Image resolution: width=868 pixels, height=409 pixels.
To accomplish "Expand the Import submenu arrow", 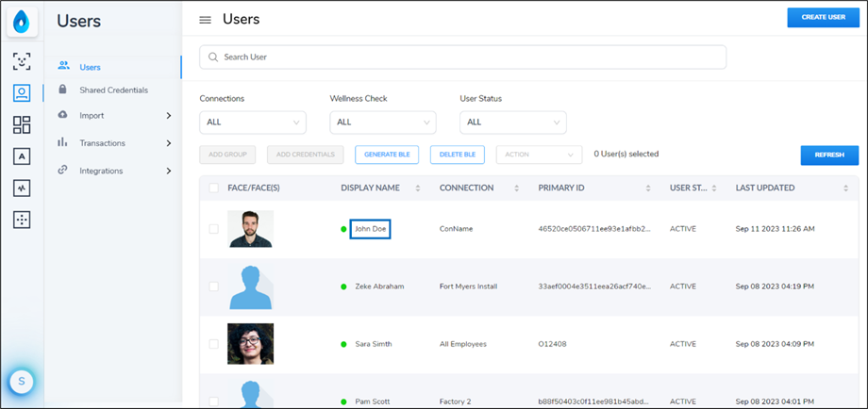I will coord(169,116).
